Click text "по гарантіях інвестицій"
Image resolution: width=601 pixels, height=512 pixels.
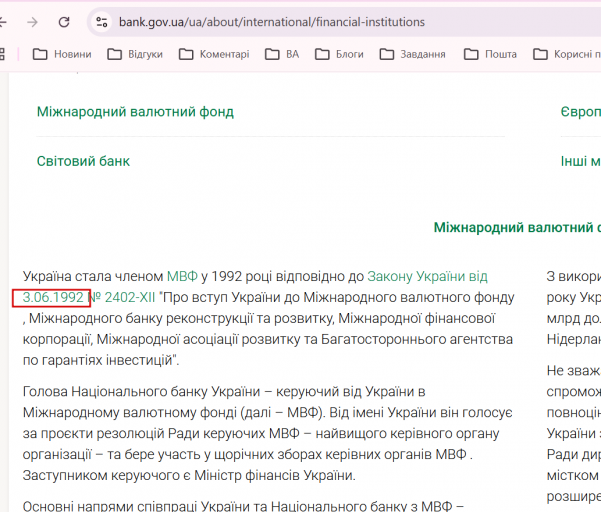97,361
